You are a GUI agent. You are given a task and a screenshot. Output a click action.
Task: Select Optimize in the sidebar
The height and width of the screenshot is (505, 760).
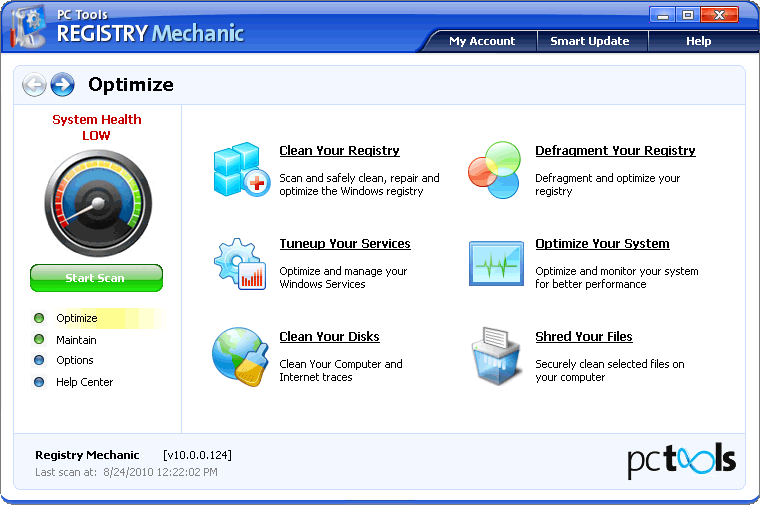77,318
